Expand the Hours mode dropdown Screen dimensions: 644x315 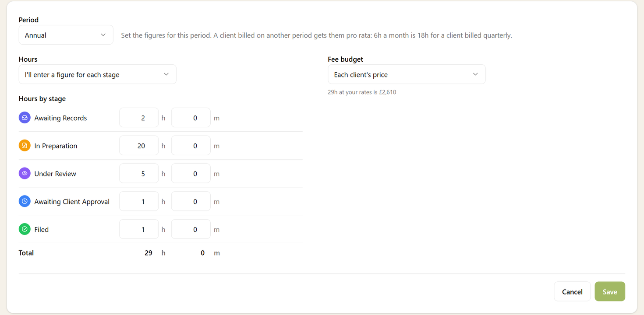click(98, 74)
